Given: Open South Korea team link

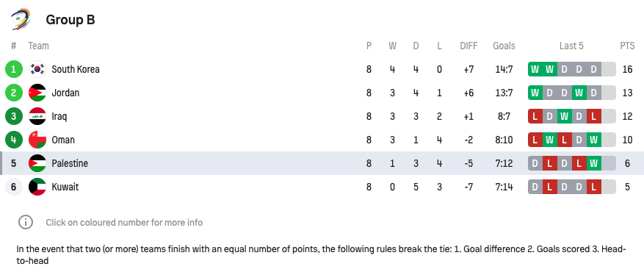Looking at the screenshot, I should (x=76, y=69).
